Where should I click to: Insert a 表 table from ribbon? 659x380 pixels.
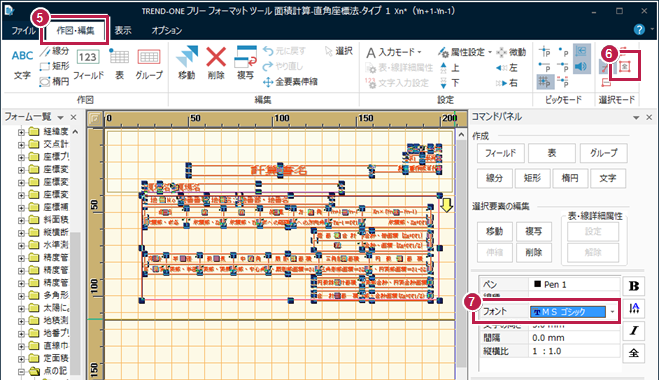[119, 64]
